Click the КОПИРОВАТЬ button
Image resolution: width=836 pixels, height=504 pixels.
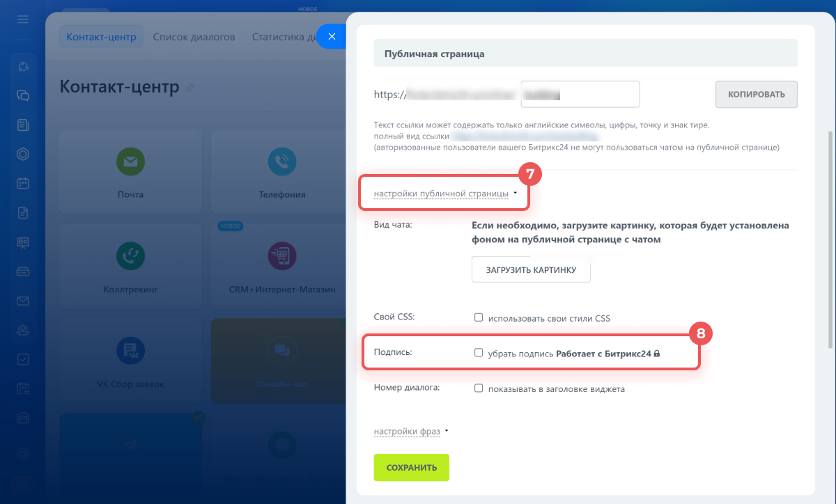(x=757, y=94)
